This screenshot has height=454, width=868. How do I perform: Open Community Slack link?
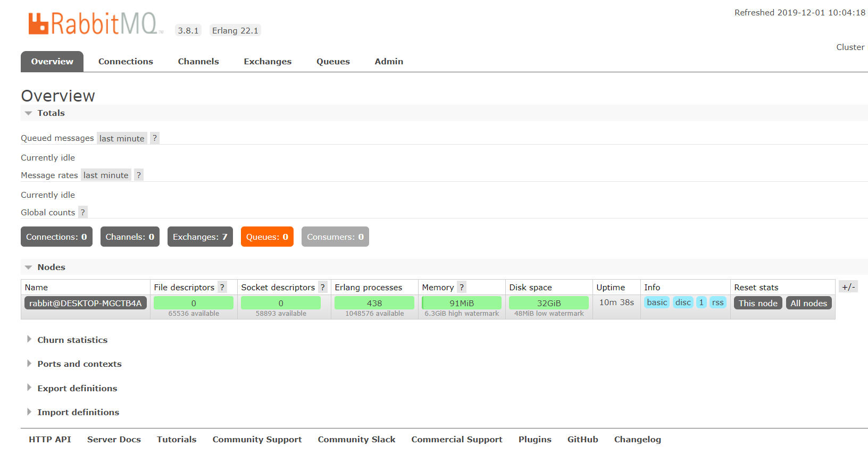[x=356, y=440]
